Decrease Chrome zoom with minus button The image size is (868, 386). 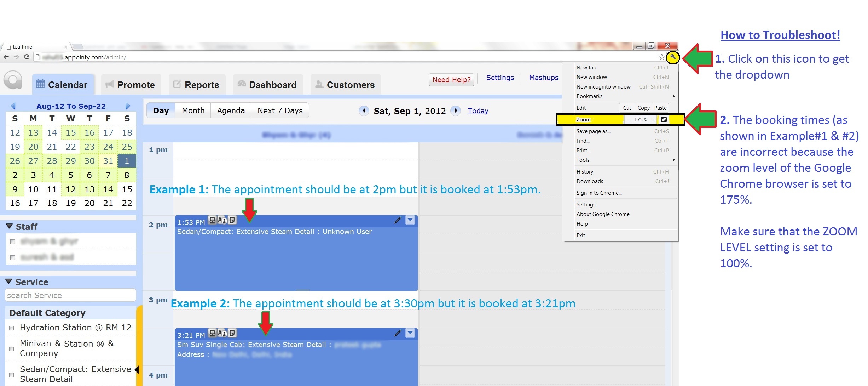[x=628, y=120]
